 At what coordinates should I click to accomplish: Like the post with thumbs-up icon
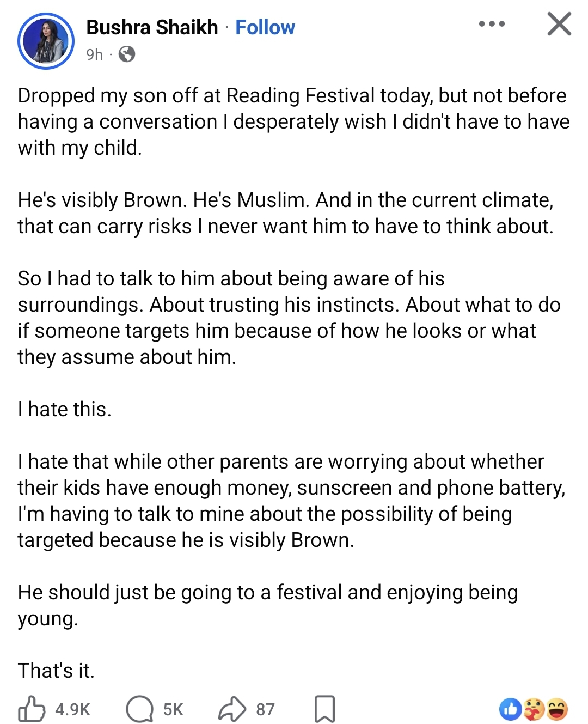32,709
